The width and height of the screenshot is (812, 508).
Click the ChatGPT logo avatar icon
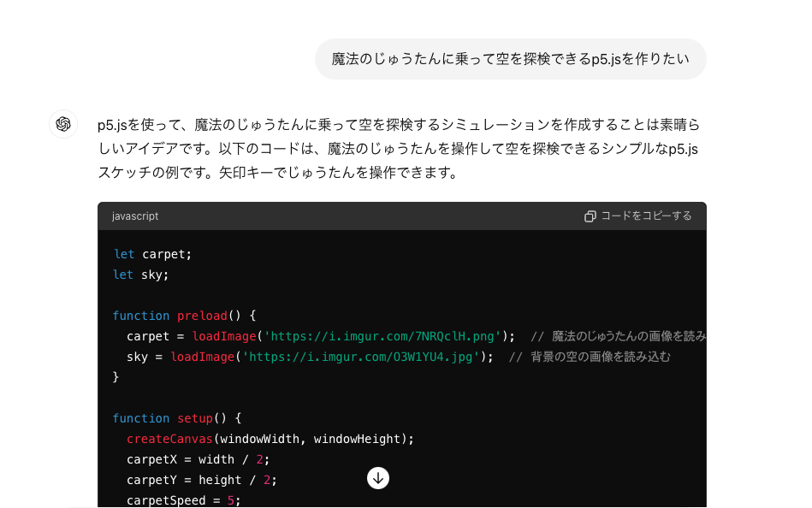[x=63, y=124]
